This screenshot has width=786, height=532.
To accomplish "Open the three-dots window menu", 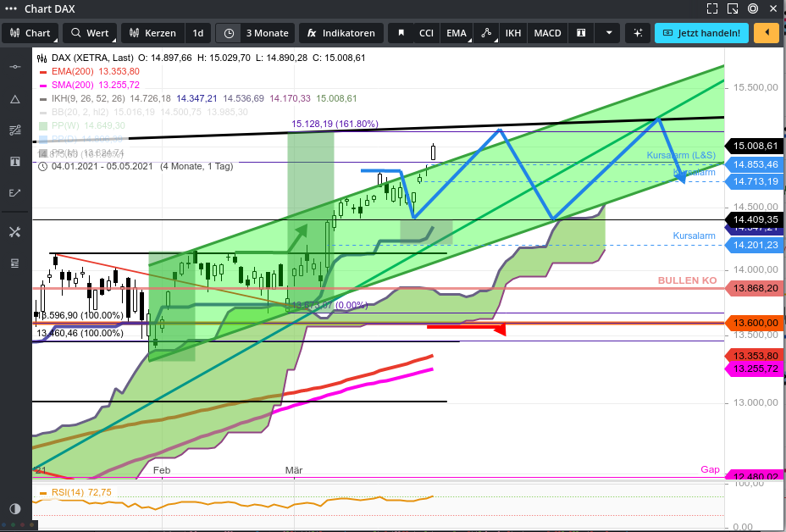I will [x=10, y=9].
